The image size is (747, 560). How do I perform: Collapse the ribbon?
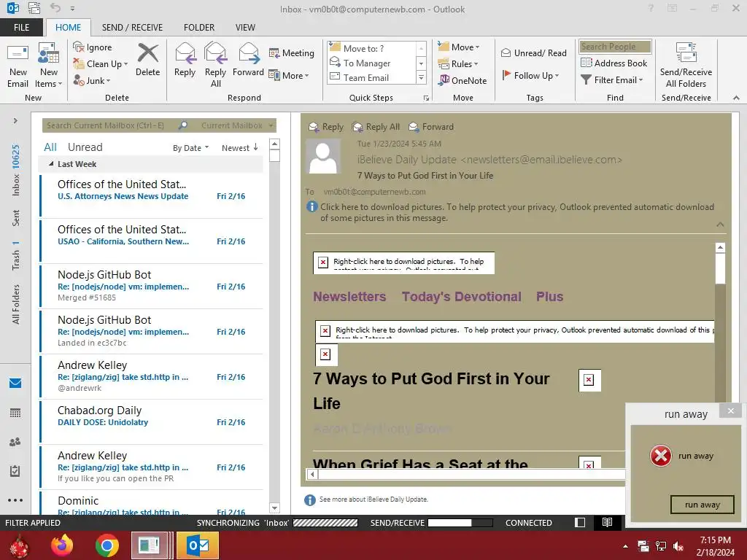[x=737, y=98]
